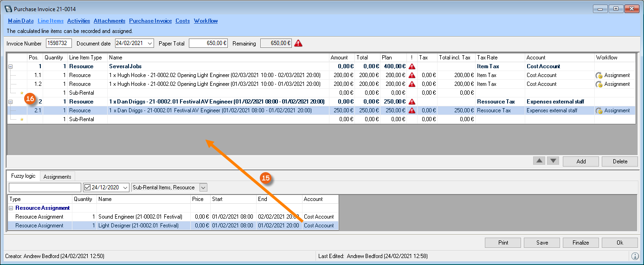Click the warning icon next to Remaining
The image size is (644, 265).
click(x=298, y=43)
